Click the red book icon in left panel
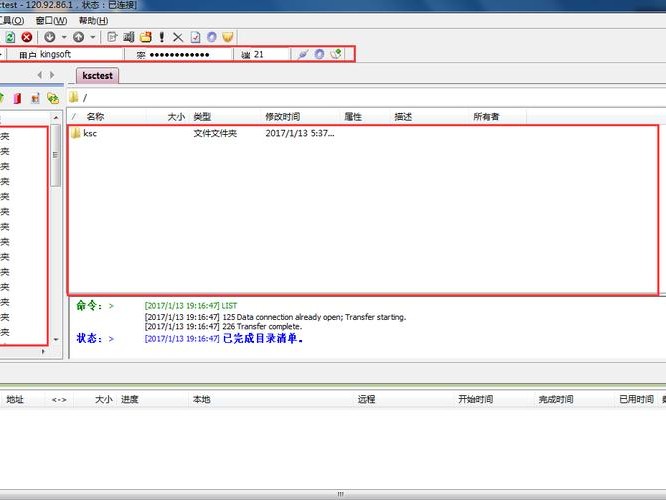The image size is (666, 500). pyautogui.click(x=17, y=99)
